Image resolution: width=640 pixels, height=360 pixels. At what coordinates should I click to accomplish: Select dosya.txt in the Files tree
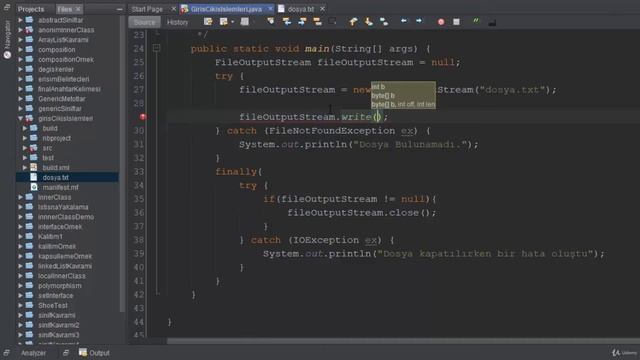point(67,177)
